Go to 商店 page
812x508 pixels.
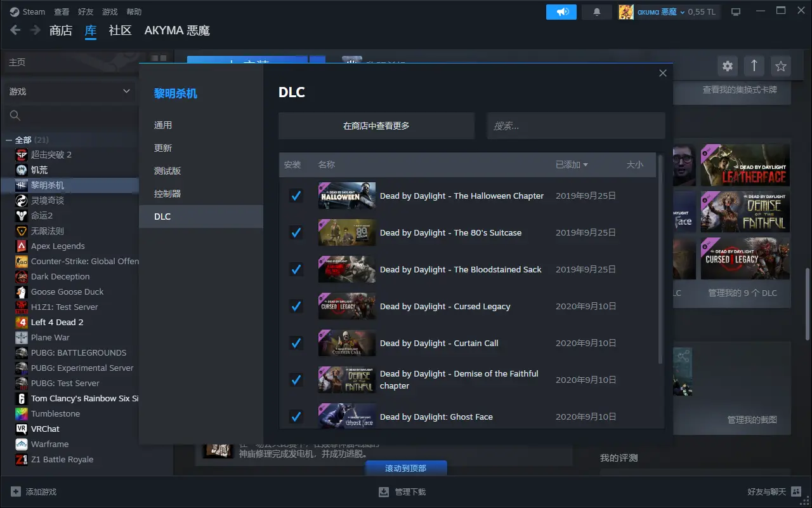(61, 30)
